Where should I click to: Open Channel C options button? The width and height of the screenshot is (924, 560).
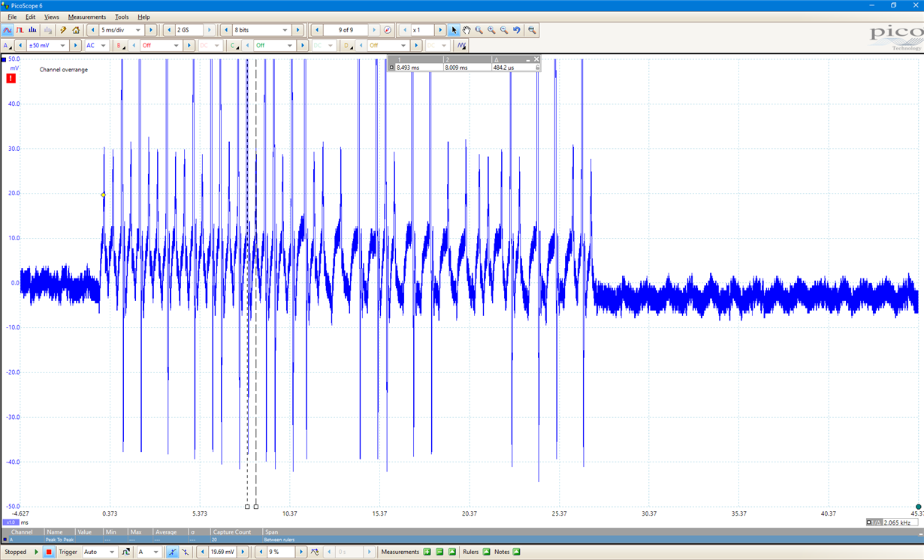pyautogui.click(x=234, y=46)
